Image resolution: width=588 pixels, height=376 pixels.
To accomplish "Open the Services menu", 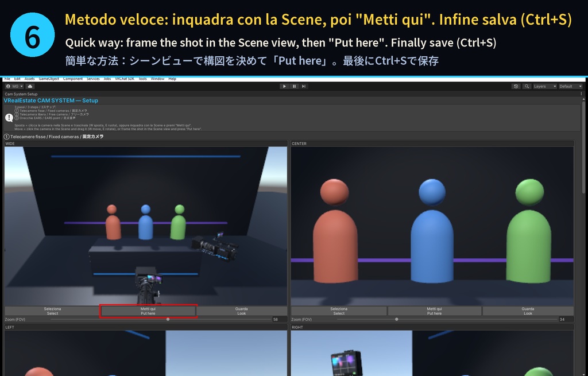I will point(93,79).
